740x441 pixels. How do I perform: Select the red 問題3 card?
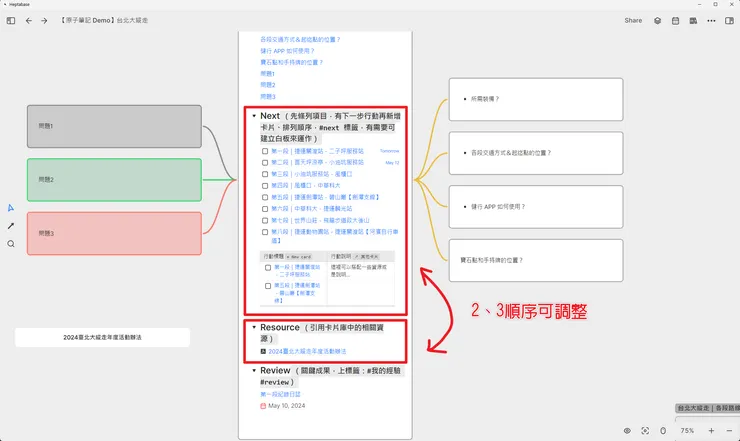point(114,234)
